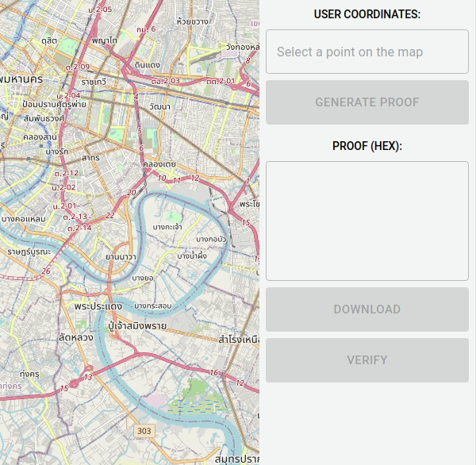Select the พญาไท district label

(105, 40)
